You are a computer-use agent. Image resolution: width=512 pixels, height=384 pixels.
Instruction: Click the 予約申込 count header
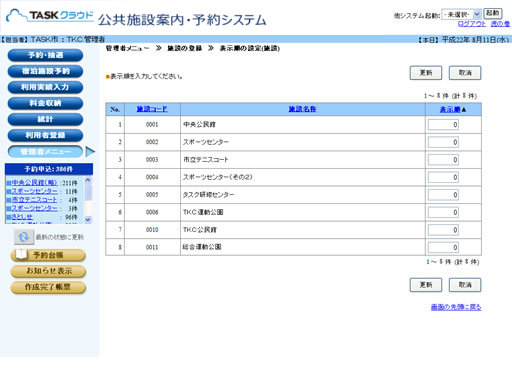pos(49,169)
